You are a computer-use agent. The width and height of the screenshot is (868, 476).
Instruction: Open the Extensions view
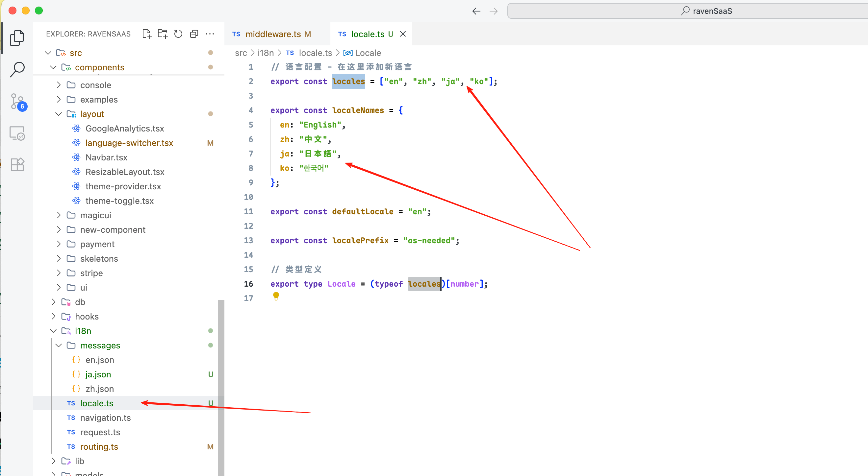click(x=17, y=165)
